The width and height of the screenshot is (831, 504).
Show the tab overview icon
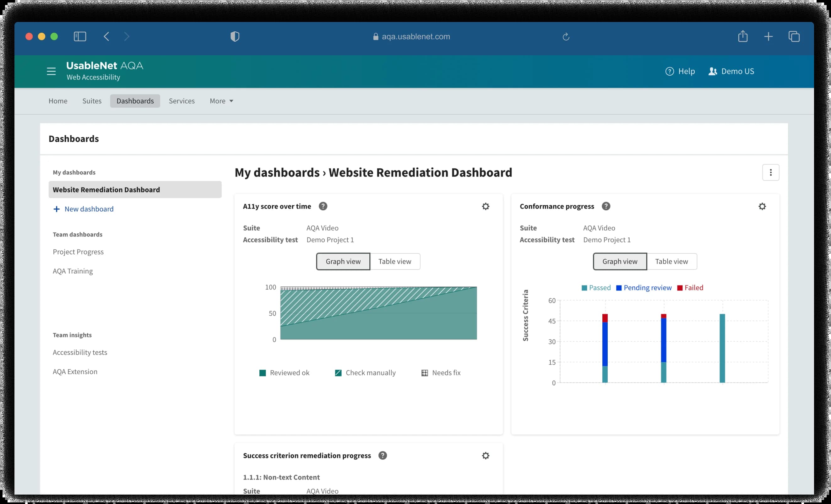[794, 36]
